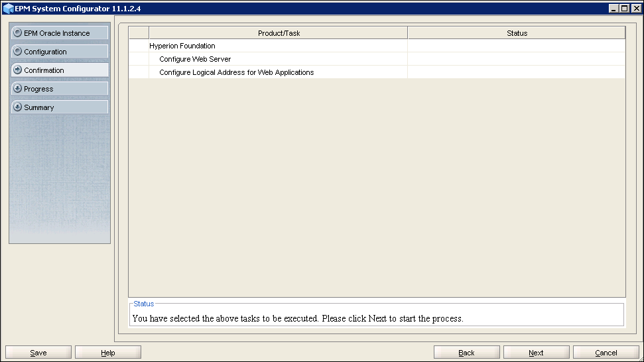The image size is (644, 362).
Task: Open Help for the configurator
Action: (108, 353)
